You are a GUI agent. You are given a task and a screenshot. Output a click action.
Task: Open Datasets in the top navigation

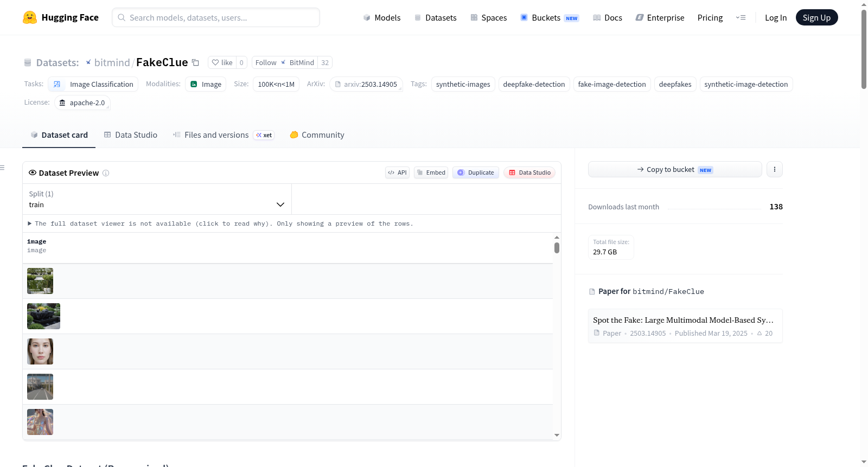(x=436, y=17)
